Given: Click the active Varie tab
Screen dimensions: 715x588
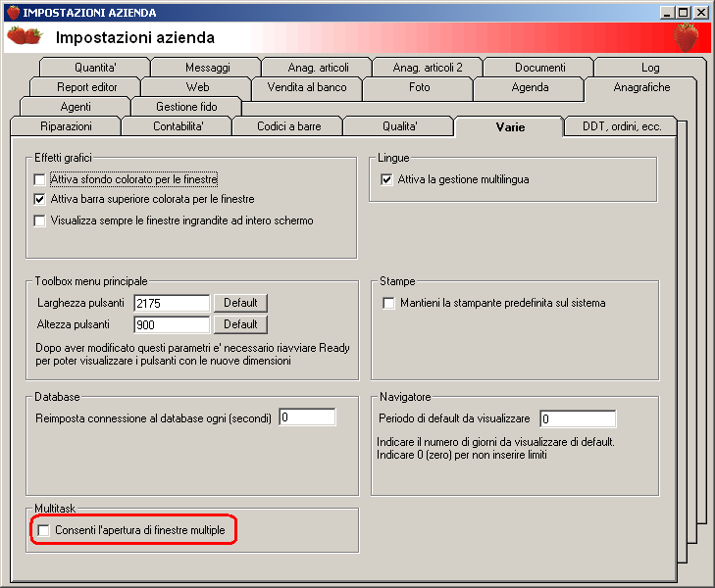Looking at the screenshot, I should tap(510, 126).
